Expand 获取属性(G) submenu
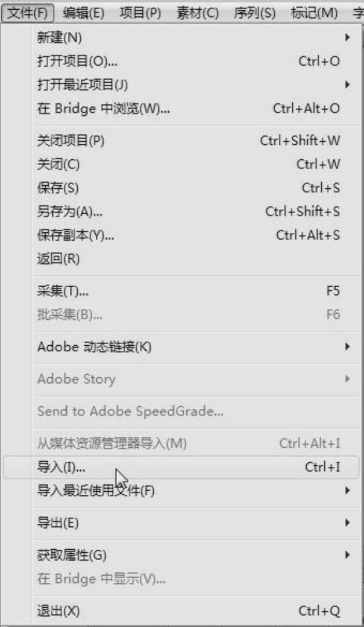364x627 pixels. pyautogui.click(x=71, y=555)
